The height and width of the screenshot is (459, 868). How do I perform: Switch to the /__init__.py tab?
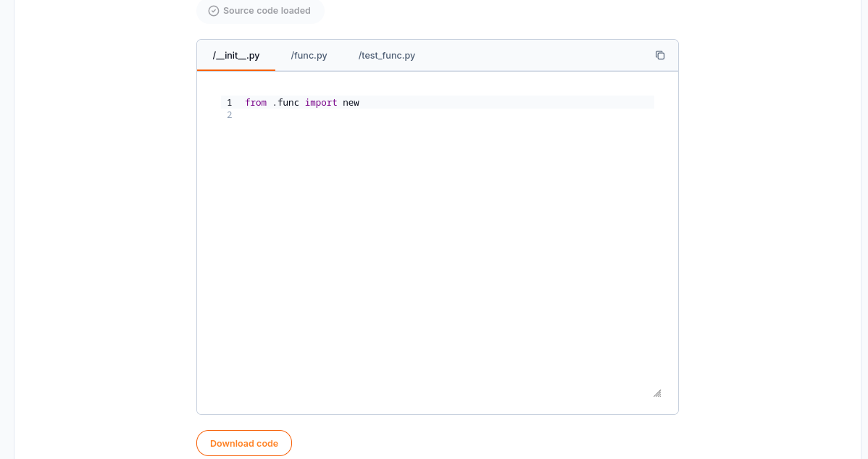coord(236,55)
